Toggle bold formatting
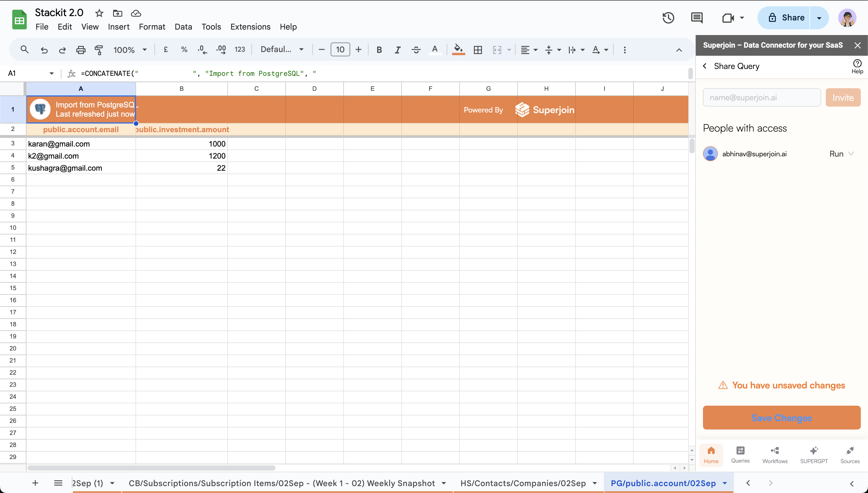868x493 pixels. coord(379,50)
